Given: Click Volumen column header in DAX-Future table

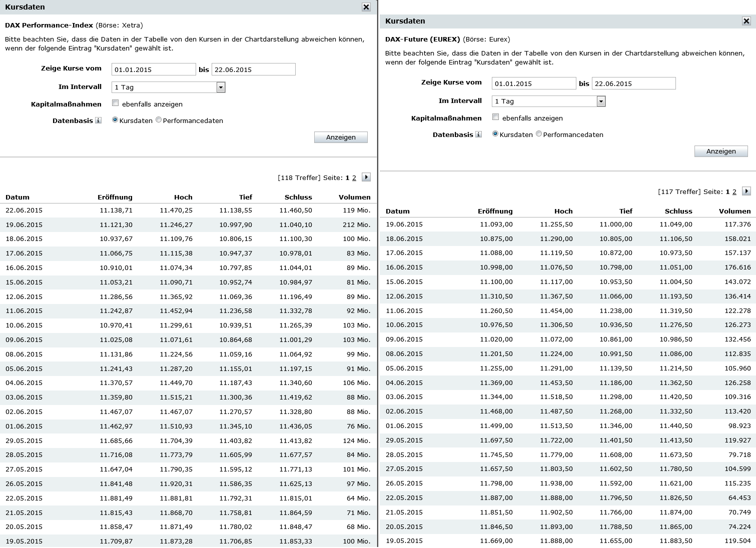Looking at the screenshot, I should tap(735, 211).
